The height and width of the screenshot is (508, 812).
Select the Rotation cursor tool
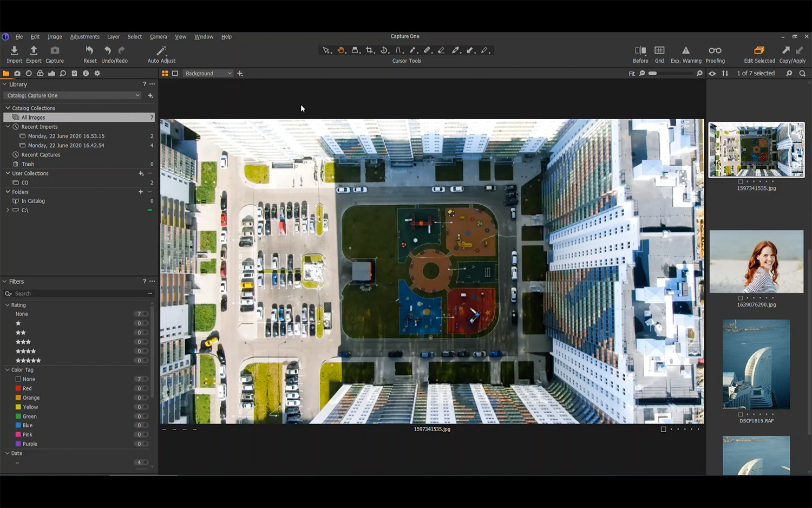point(384,50)
